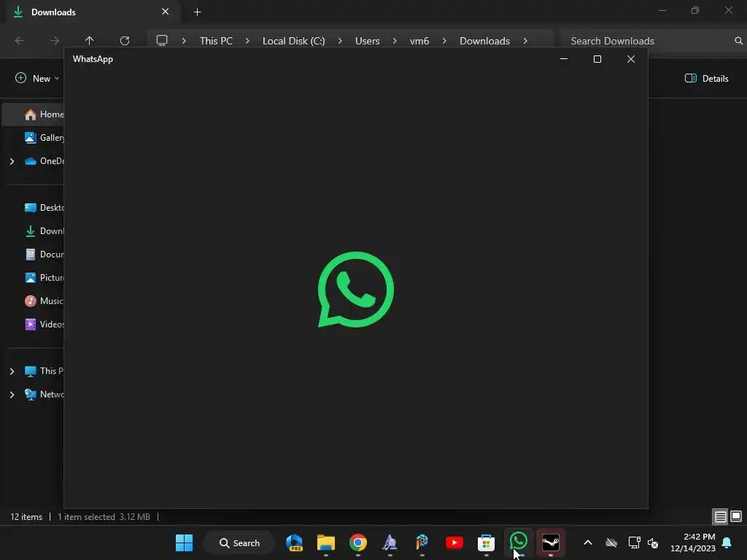Click the Windows Start button
Viewport: 747px width, 560px height.
point(184,542)
